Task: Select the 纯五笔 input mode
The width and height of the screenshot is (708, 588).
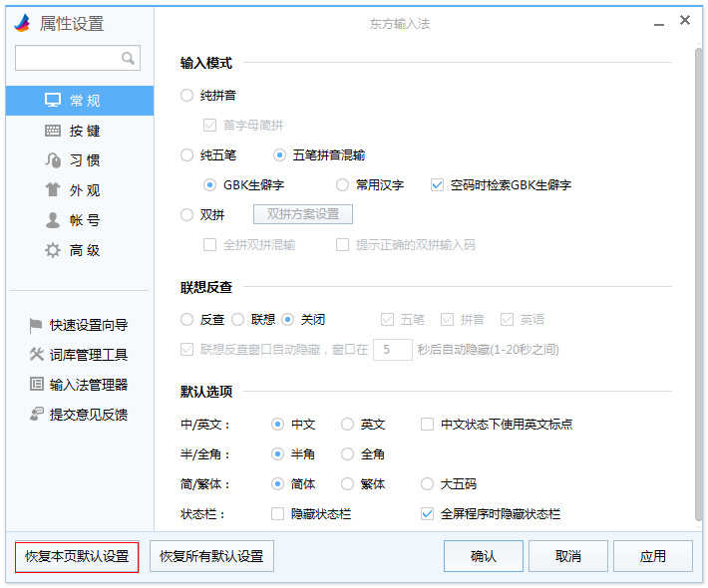Action: (186, 155)
